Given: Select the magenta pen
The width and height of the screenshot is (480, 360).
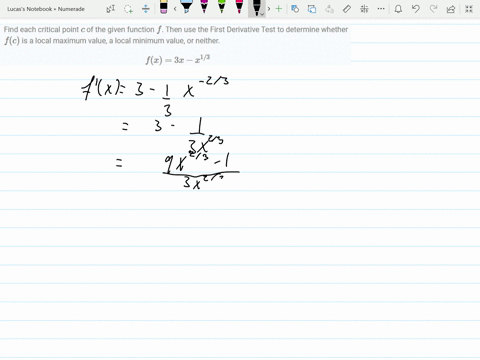Looking at the screenshot, I should click(204, 7).
